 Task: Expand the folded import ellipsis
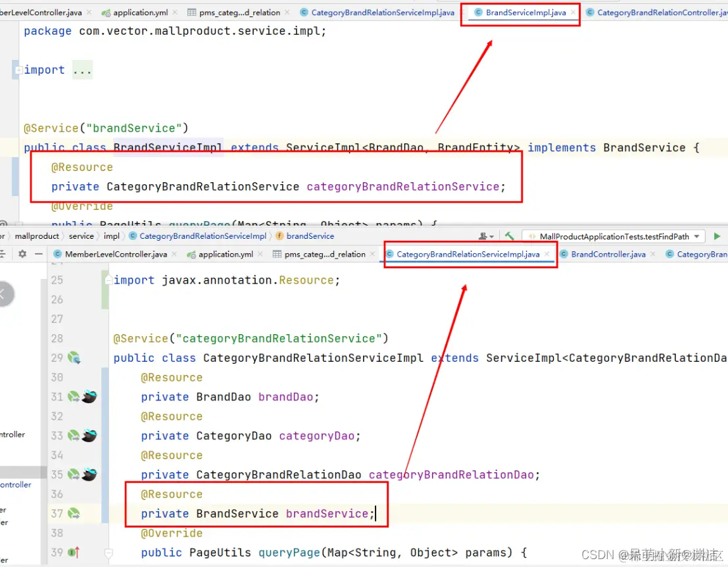(x=82, y=70)
